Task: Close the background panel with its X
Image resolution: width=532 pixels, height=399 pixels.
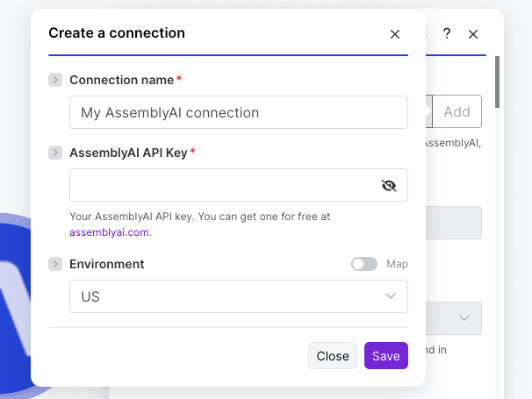Action: tap(473, 34)
